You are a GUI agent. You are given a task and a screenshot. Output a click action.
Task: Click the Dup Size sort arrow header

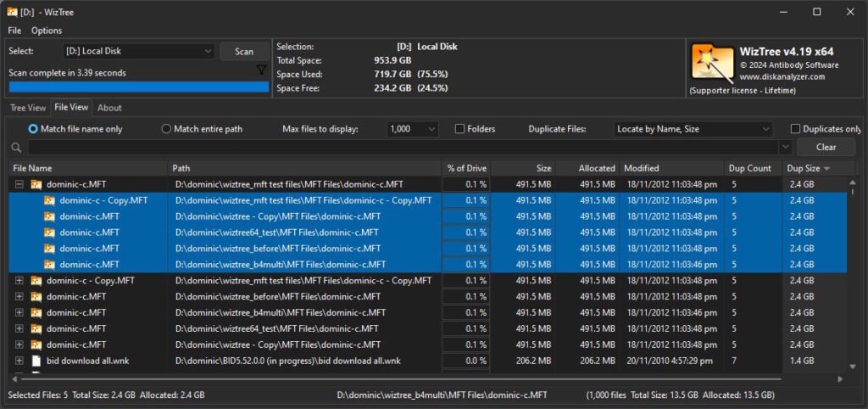point(826,168)
